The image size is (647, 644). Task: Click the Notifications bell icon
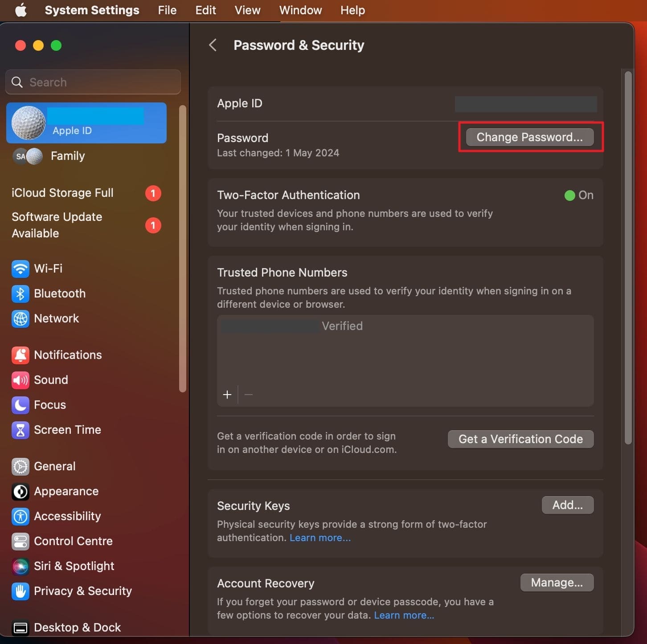[x=20, y=355]
